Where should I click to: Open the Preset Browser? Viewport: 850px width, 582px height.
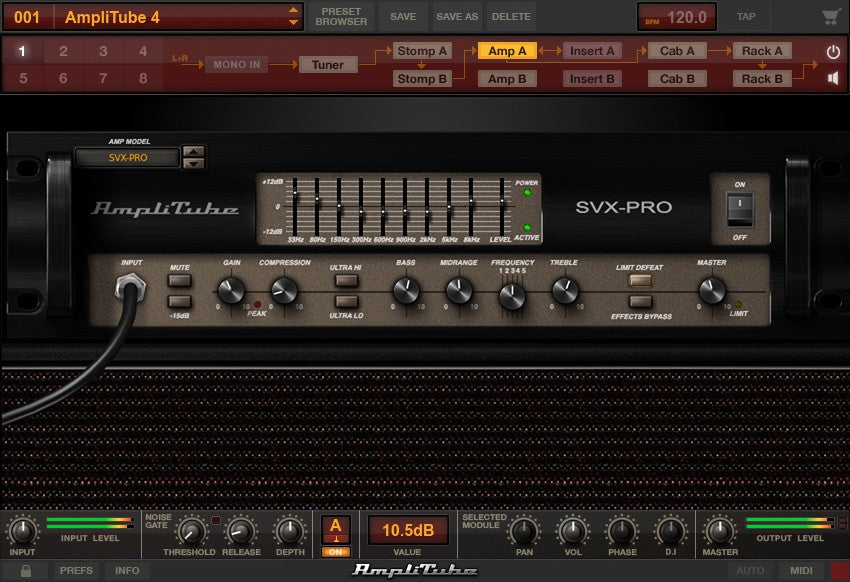tap(341, 16)
